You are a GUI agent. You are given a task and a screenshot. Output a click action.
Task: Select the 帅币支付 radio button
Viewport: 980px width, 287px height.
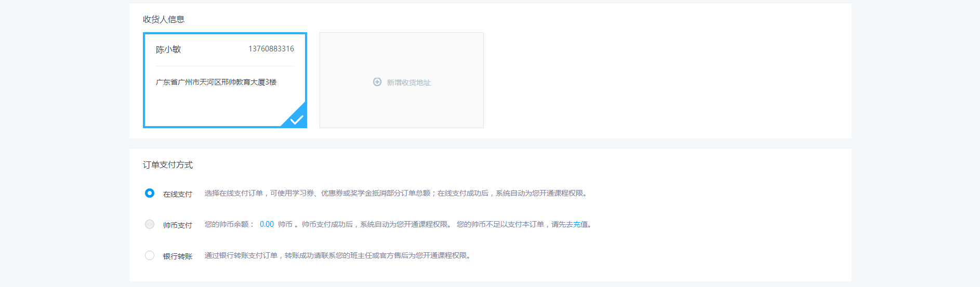coord(150,224)
